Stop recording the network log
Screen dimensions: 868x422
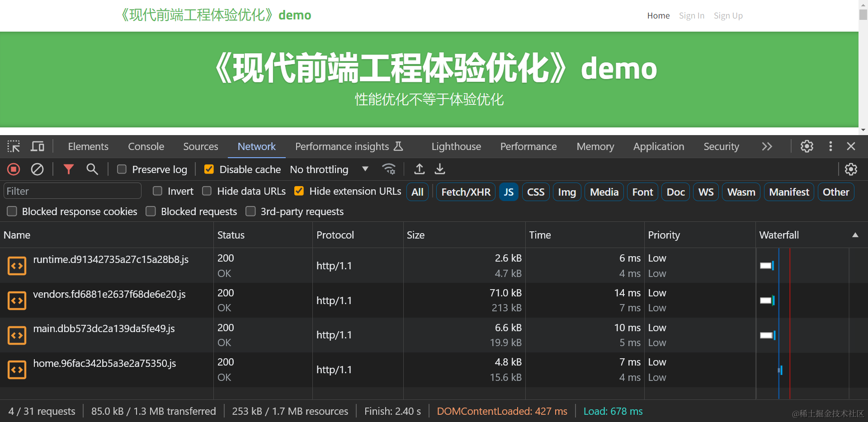[x=14, y=169]
